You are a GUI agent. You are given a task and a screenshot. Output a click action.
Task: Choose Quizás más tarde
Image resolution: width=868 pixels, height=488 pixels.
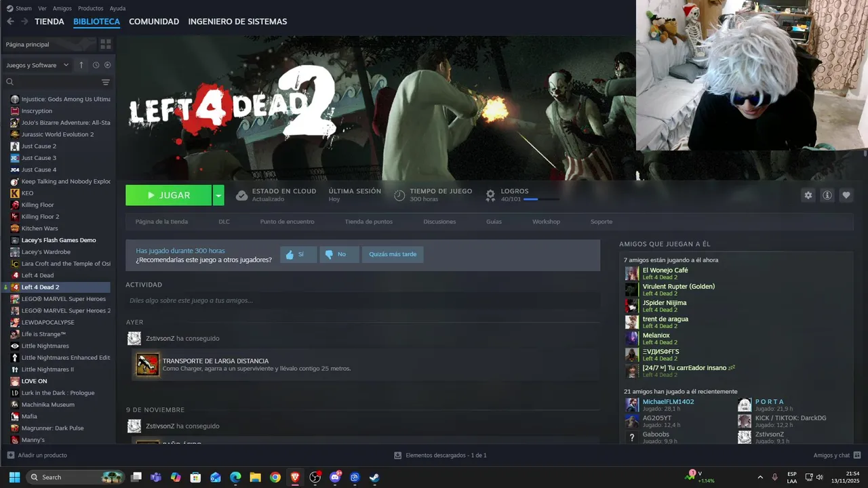click(393, 255)
